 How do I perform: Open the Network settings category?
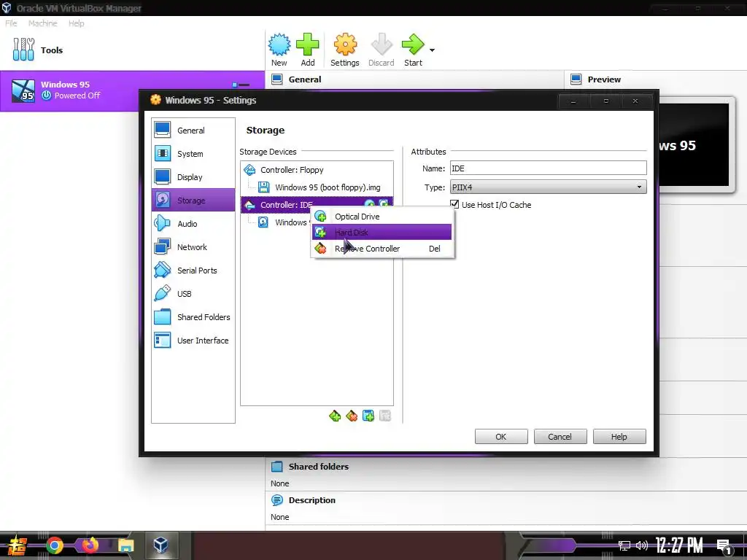[x=193, y=247]
